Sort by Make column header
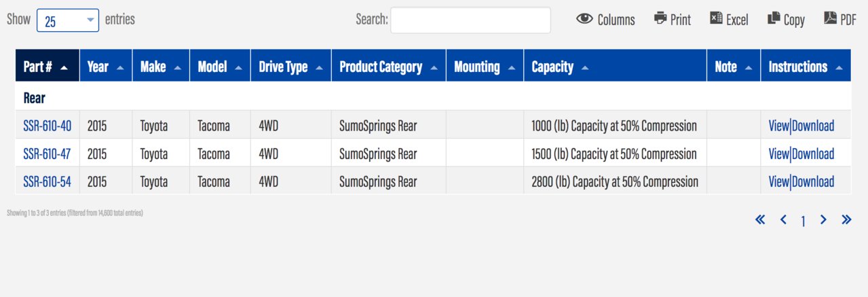Image resolution: width=868 pixels, height=297 pixels. [161, 66]
